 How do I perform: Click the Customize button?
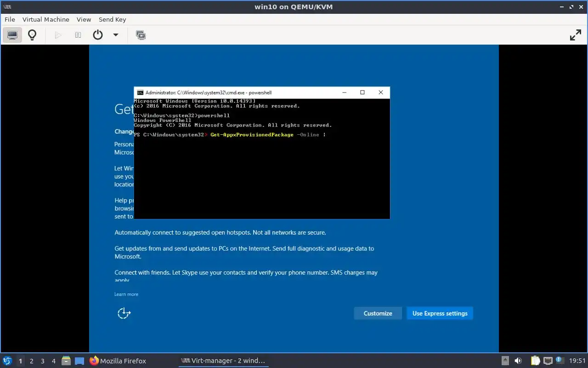pos(378,313)
